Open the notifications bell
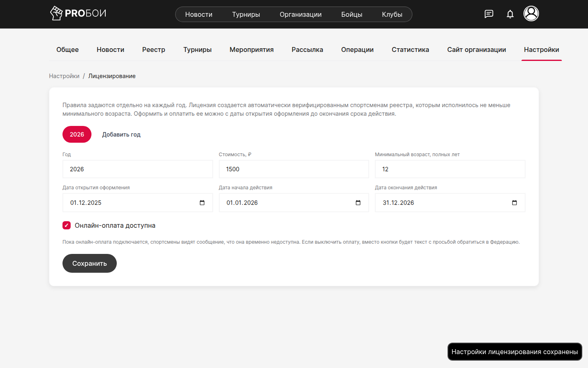Image resolution: width=588 pixels, height=368 pixels. pyautogui.click(x=510, y=14)
